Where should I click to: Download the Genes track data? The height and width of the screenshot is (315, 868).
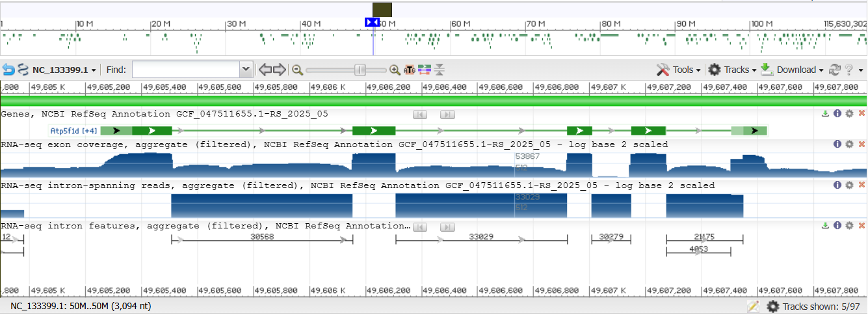[x=826, y=114]
